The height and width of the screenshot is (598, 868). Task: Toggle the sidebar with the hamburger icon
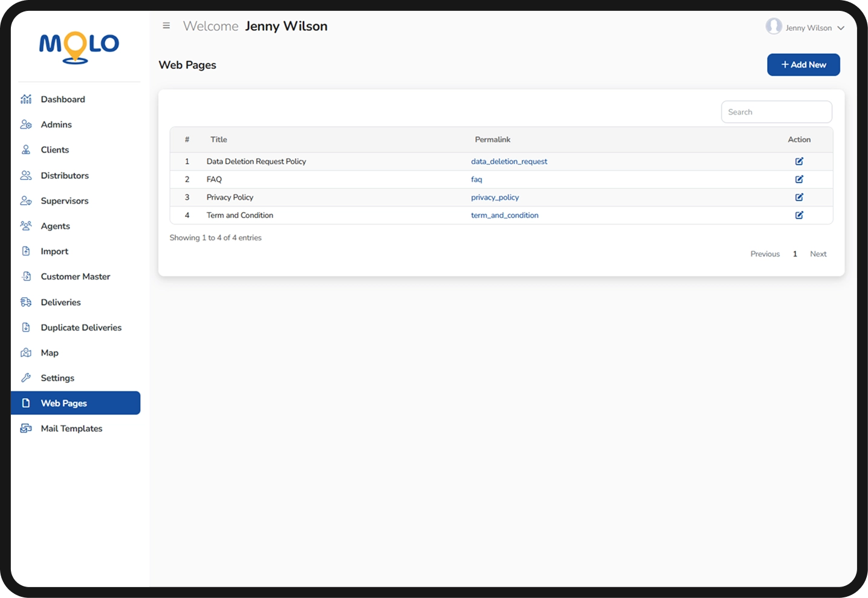[166, 26]
